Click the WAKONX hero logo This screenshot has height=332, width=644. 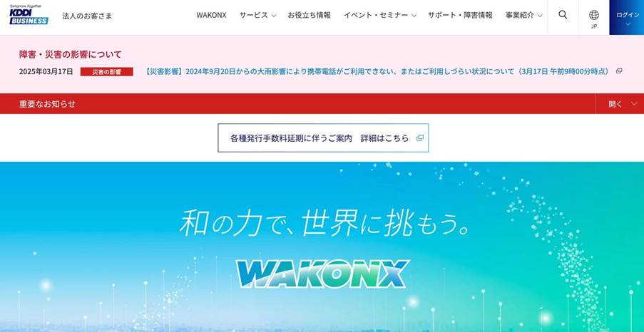point(323,274)
